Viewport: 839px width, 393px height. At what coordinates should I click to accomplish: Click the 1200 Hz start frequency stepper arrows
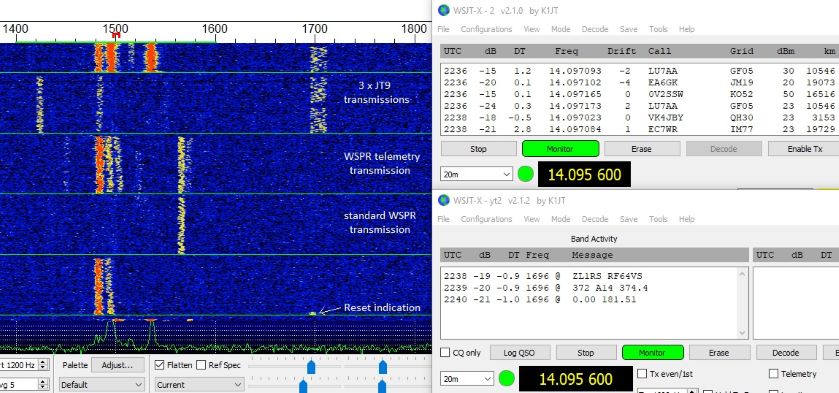tap(43, 365)
